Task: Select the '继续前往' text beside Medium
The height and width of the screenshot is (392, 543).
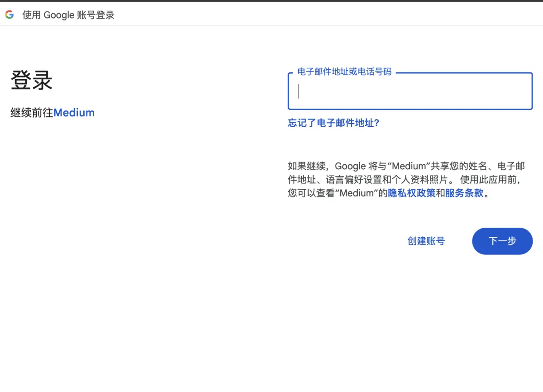Action: (x=32, y=113)
